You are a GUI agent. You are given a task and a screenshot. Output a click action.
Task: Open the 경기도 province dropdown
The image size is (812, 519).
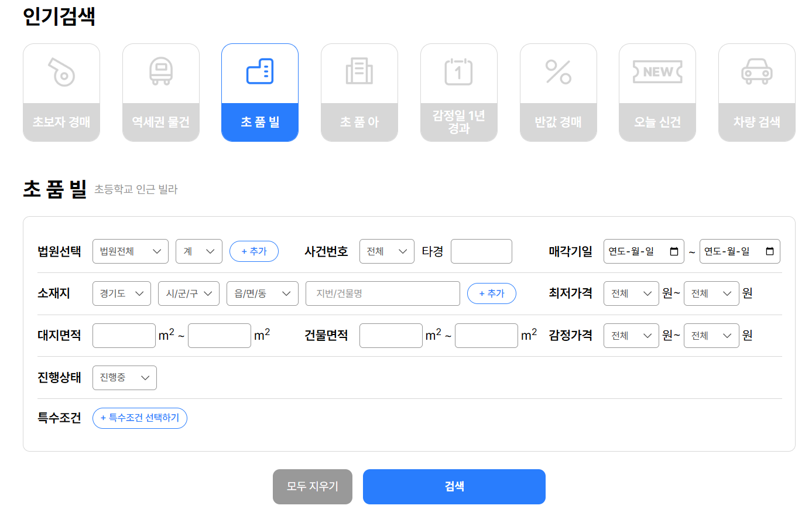click(122, 293)
